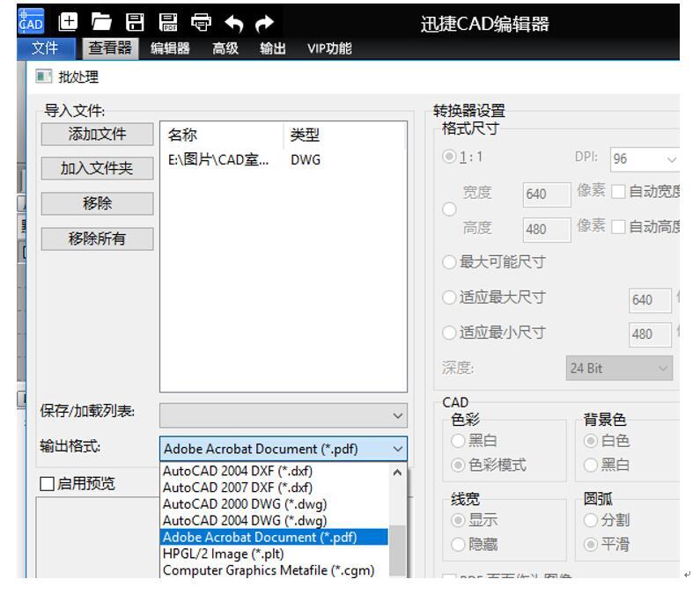Click the format list scroll up arrow

397,473
